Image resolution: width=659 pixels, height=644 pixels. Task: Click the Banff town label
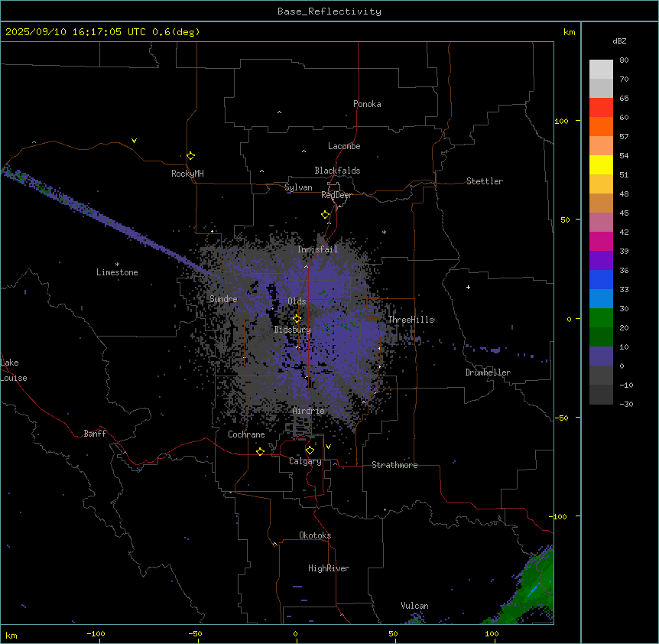coord(95,434)
